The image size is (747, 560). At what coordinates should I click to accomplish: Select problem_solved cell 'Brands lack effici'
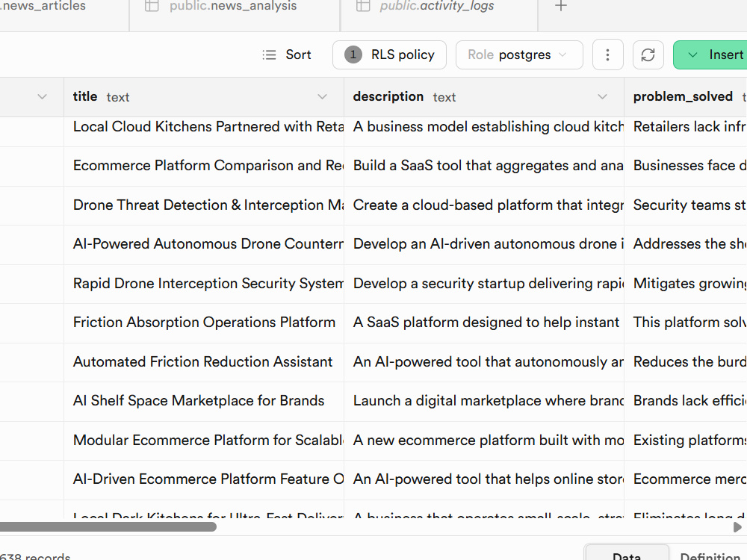point(686,402)
